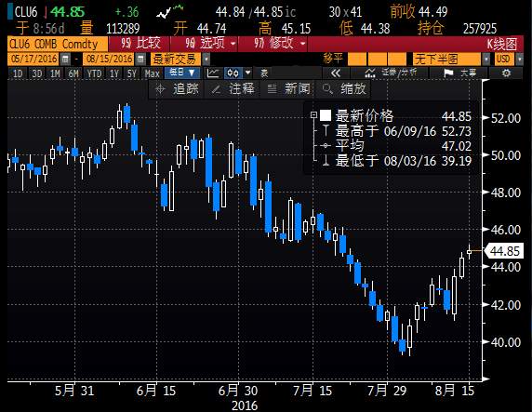Click the 表 table view button

coord(264,73)
